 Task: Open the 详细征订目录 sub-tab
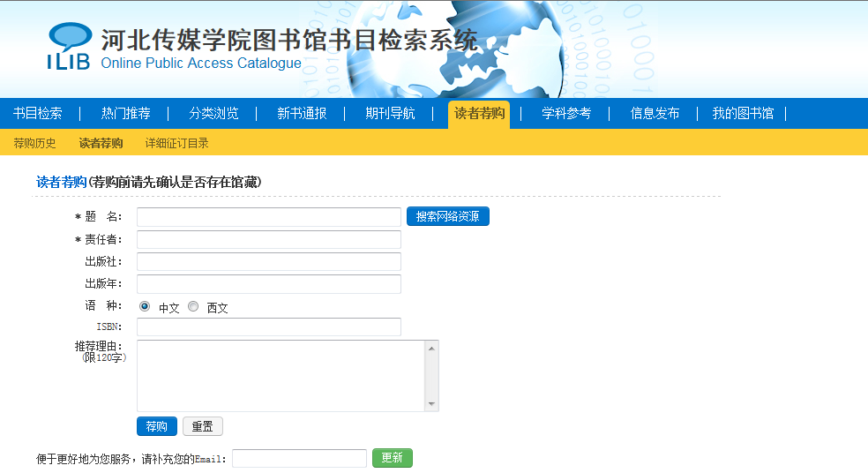(x=176, y=144)
